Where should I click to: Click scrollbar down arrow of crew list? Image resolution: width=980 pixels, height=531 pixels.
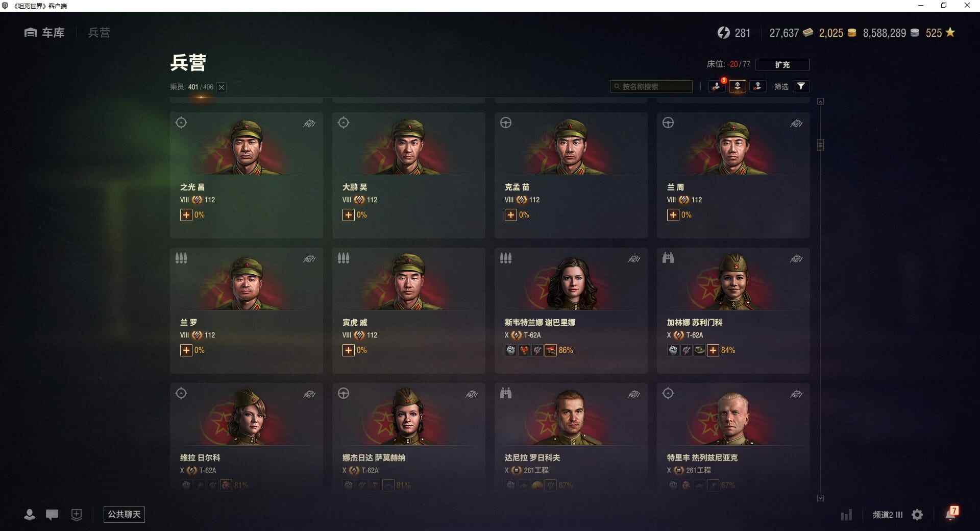pos(820,498)
